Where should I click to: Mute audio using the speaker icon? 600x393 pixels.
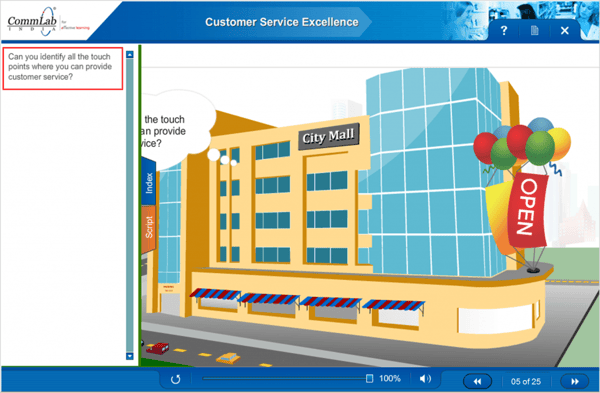pos(425,379)
